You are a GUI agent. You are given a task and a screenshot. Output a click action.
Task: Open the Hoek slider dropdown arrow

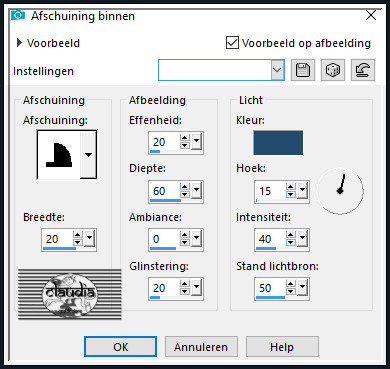pyautogui.click(x=302, y=191)
